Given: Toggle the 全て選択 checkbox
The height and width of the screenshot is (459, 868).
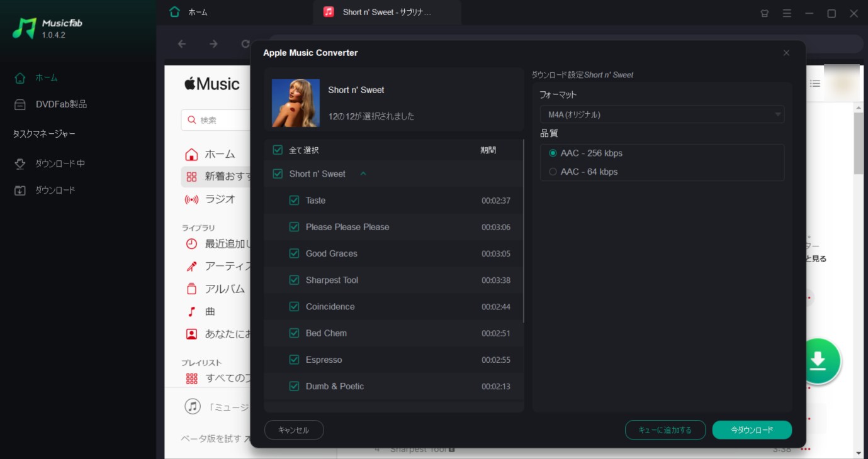Looking at the screenshot, I should 278,150.
